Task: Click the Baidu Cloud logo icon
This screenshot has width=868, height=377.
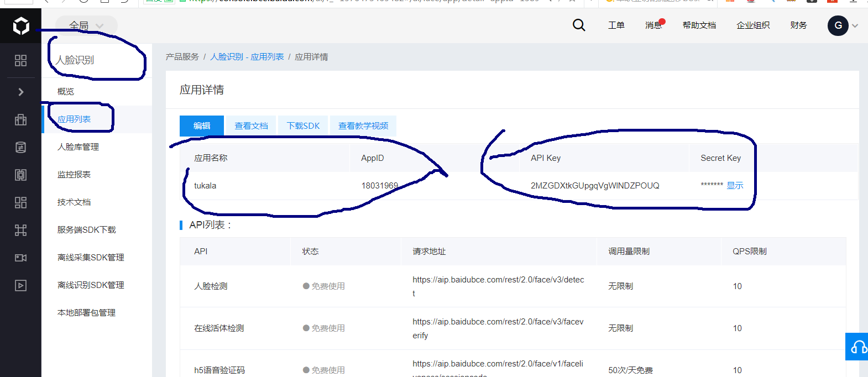Action: pos(20,25)
